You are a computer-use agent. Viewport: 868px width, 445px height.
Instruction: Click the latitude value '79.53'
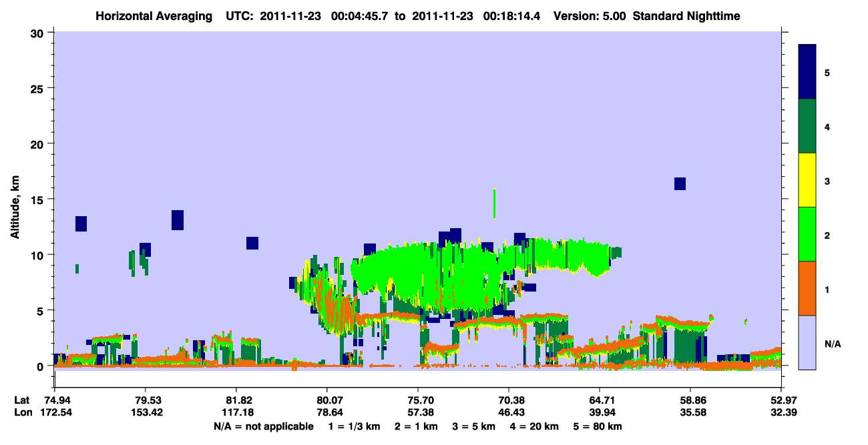pyautogui.click(x=145, y=400)
